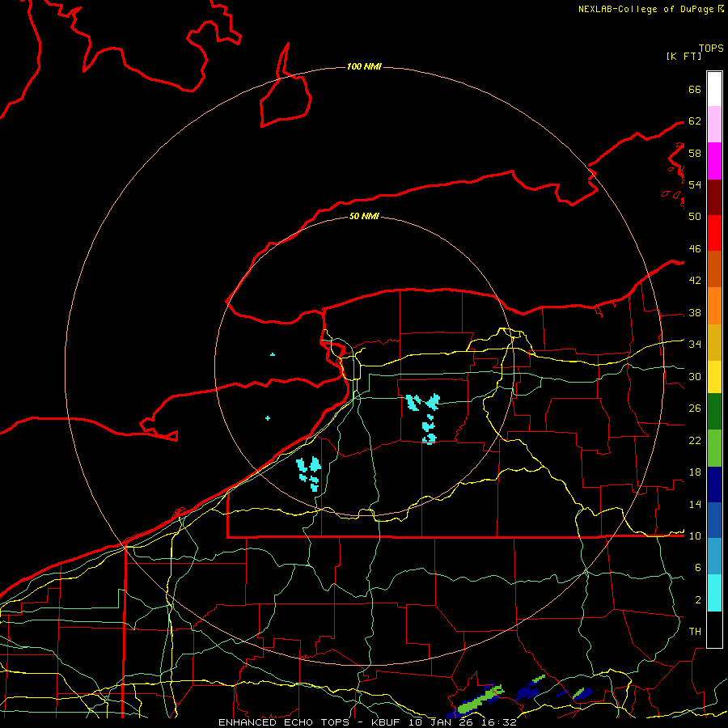Viewport: 728px width, 728px height.
Task: Click the legend value 30
Action: (695, 376)
